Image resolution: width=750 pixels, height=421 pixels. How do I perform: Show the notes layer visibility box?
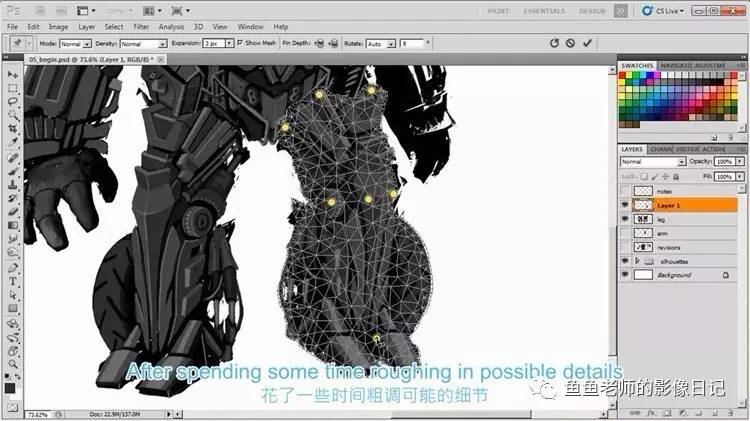click(x=625, y=191)
